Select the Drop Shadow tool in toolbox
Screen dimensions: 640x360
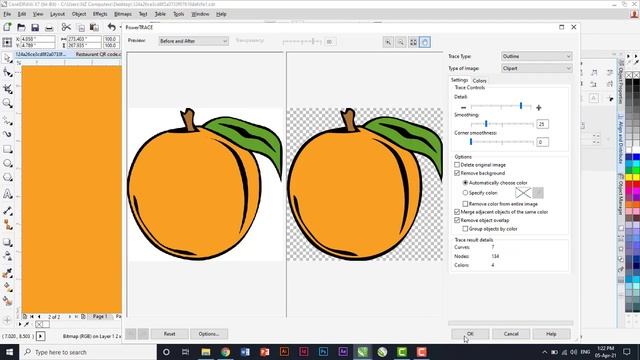point(7,242)
